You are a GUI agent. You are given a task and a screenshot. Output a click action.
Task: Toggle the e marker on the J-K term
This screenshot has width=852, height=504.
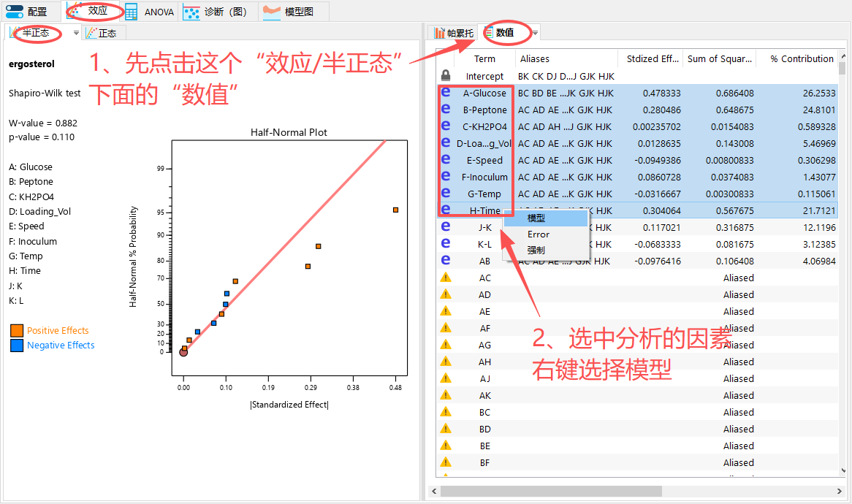[446, 226]
